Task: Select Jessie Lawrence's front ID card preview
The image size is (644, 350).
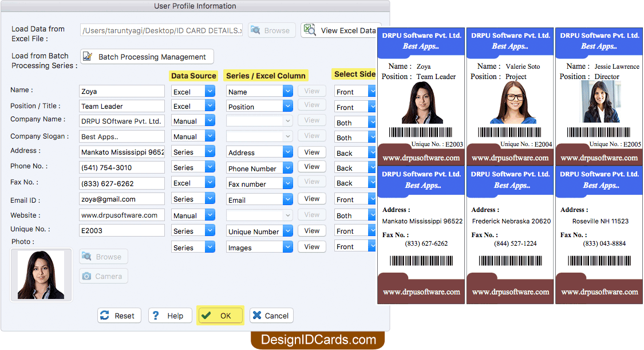Action: [x=599, y=97]
